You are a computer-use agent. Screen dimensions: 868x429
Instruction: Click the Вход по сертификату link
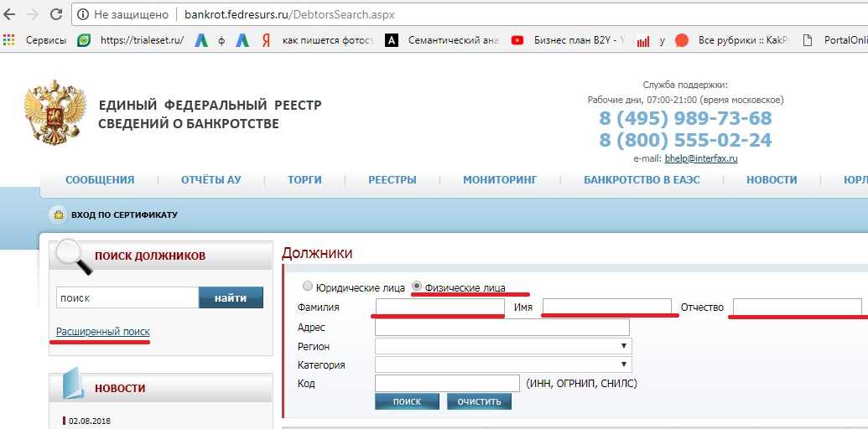[125, 214]
